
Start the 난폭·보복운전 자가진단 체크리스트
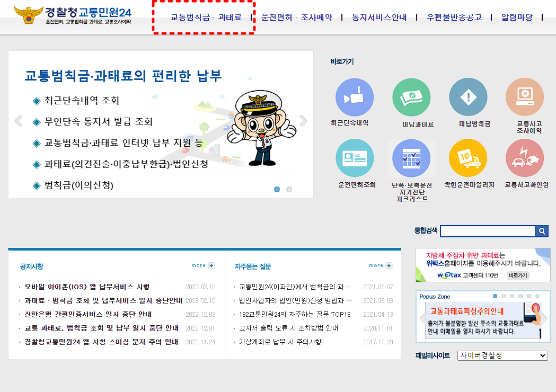pyautogui.click(x=411, y=157)
